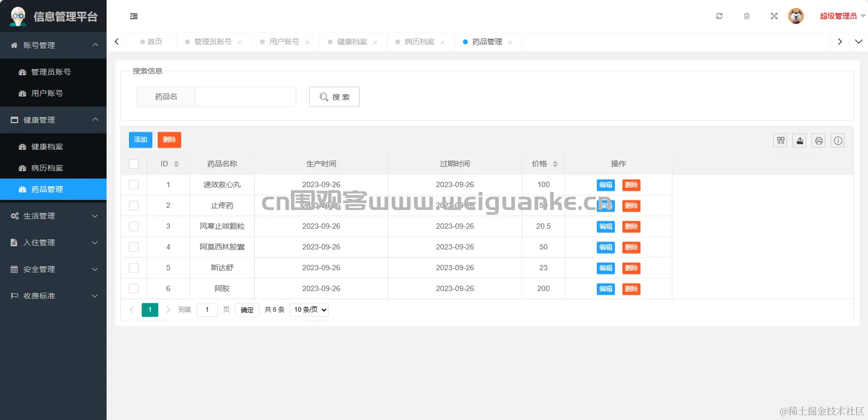The image size is (868, 420).
Task: Open the tab options dropdown chevron
Action: click(x=858, y=42)
